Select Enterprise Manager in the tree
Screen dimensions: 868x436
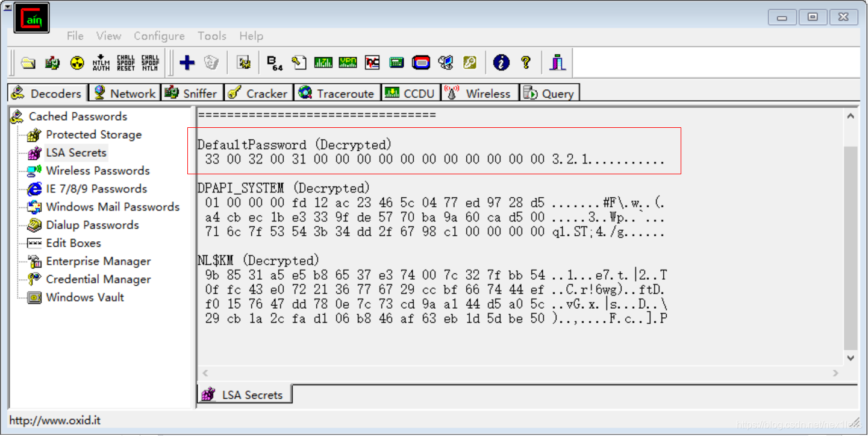coord(98,261)
